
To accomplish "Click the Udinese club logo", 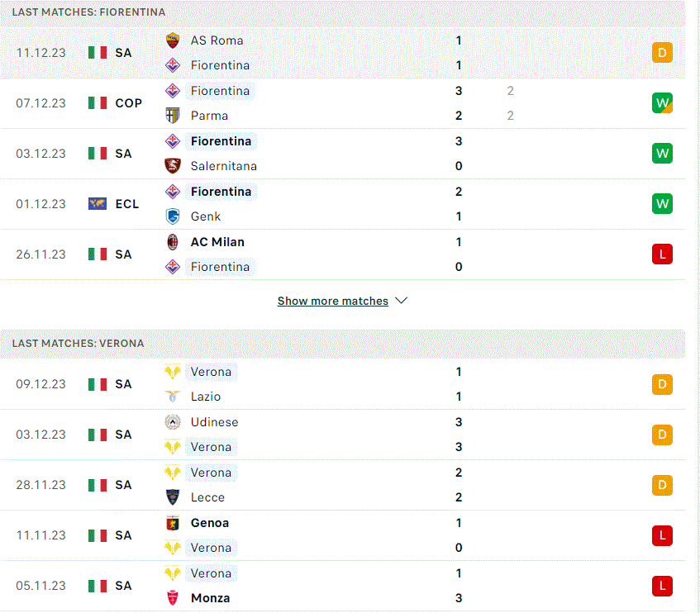I will pyautogui.click(x=173, y=422).
